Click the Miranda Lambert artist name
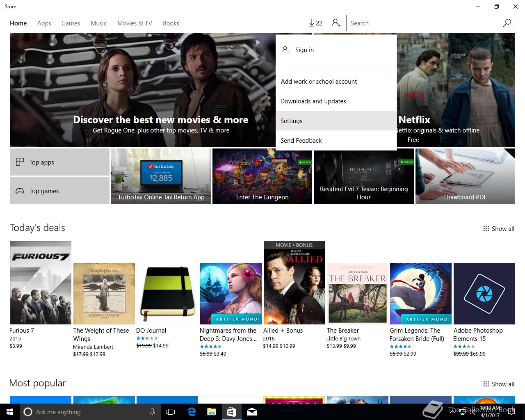 click(x=93, y=347)
